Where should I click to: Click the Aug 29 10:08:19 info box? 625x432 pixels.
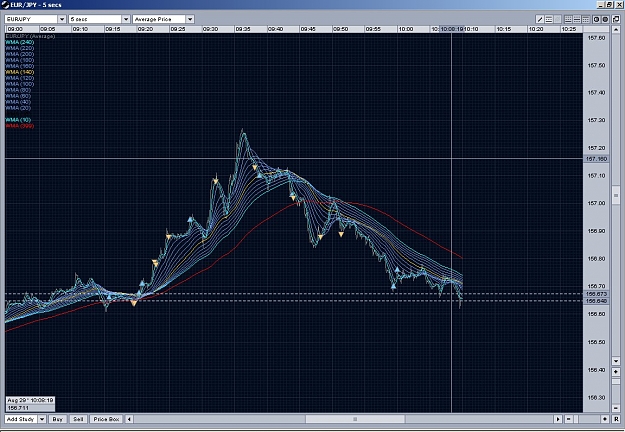30,400
